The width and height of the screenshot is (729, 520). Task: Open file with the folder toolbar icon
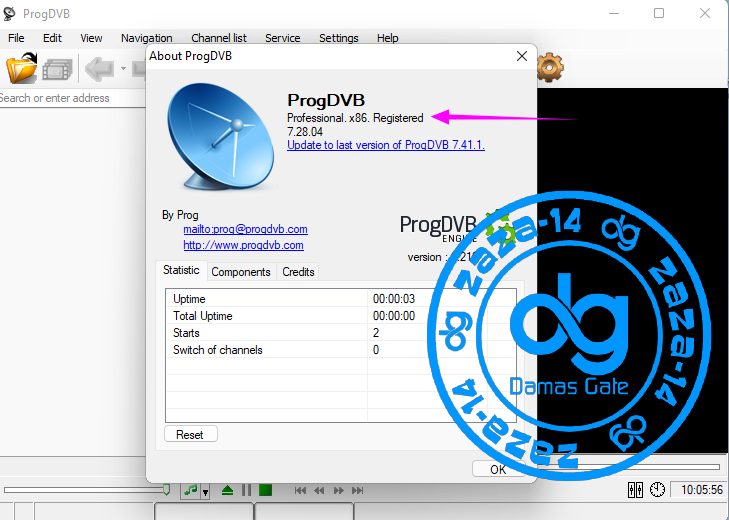pos(22,68)
